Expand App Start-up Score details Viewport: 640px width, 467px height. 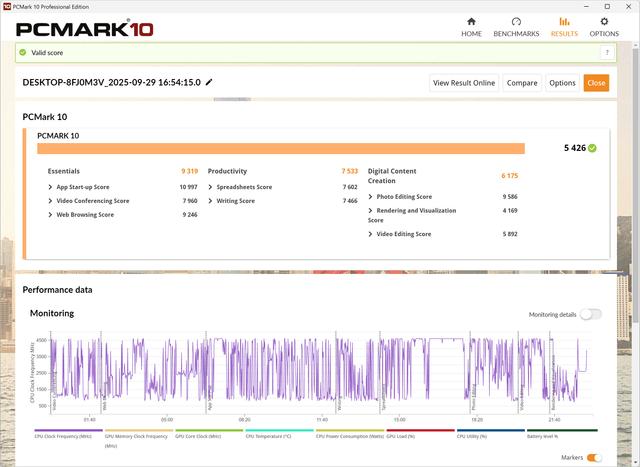50,187
